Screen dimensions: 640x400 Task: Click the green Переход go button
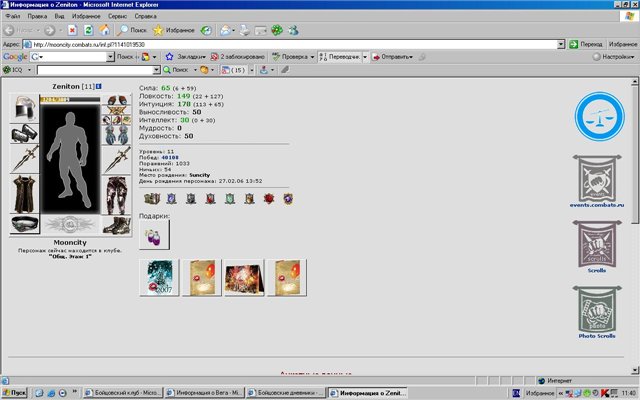pos(586,44)
